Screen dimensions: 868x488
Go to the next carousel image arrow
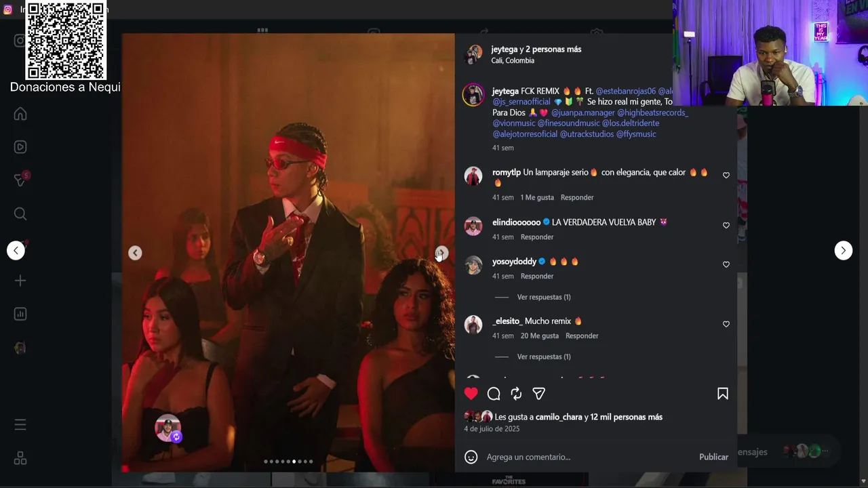coord(441,253)
